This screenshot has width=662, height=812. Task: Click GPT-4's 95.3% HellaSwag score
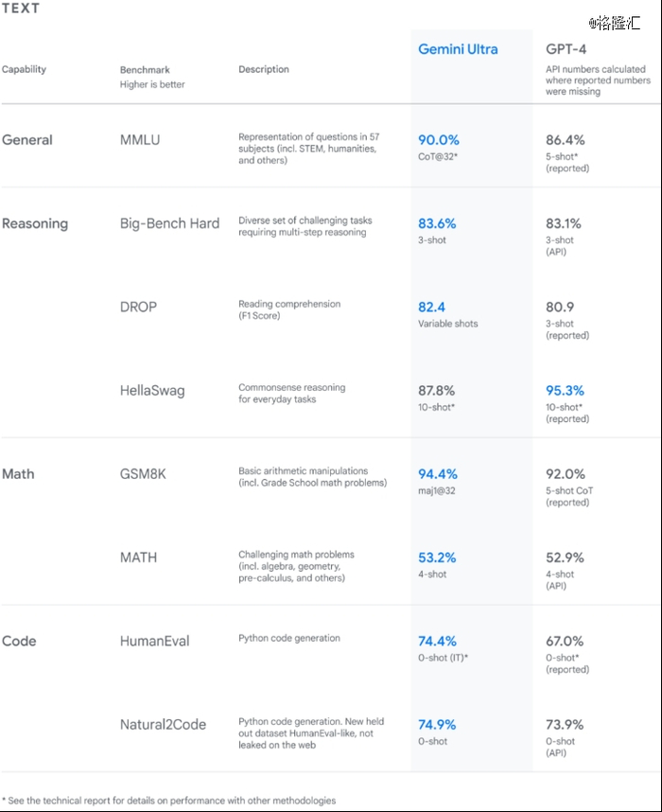pos(565,390)
